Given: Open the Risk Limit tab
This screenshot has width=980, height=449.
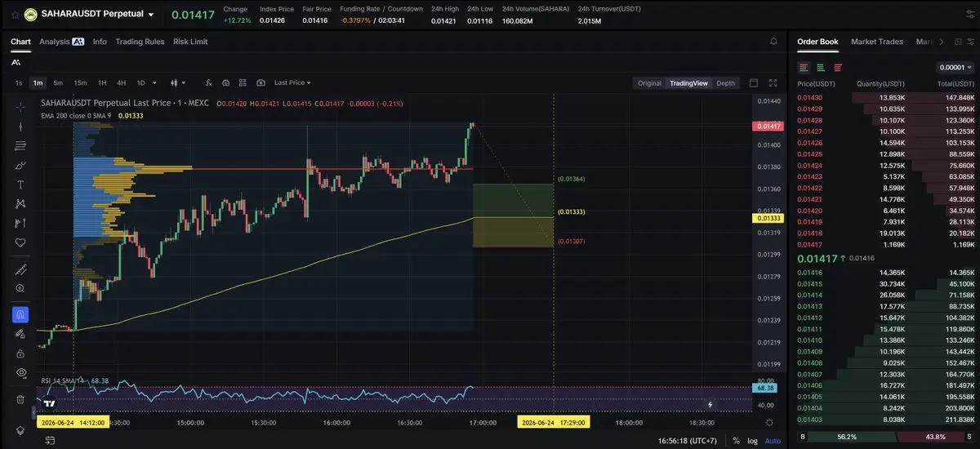Looking at the screenshot, I should click(x=190, y=42).
